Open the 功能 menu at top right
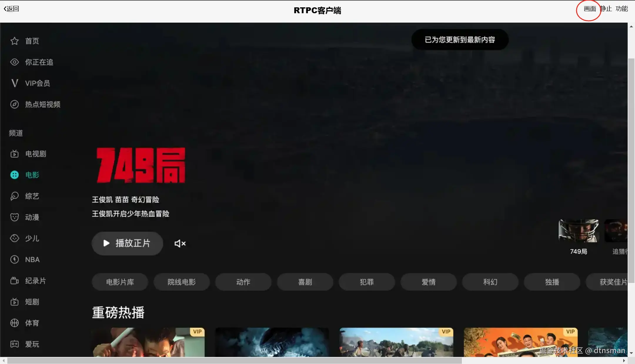 (622, 9)
